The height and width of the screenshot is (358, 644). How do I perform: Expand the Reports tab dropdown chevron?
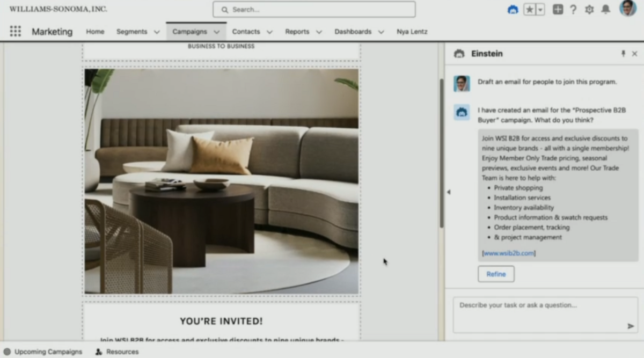319,32
